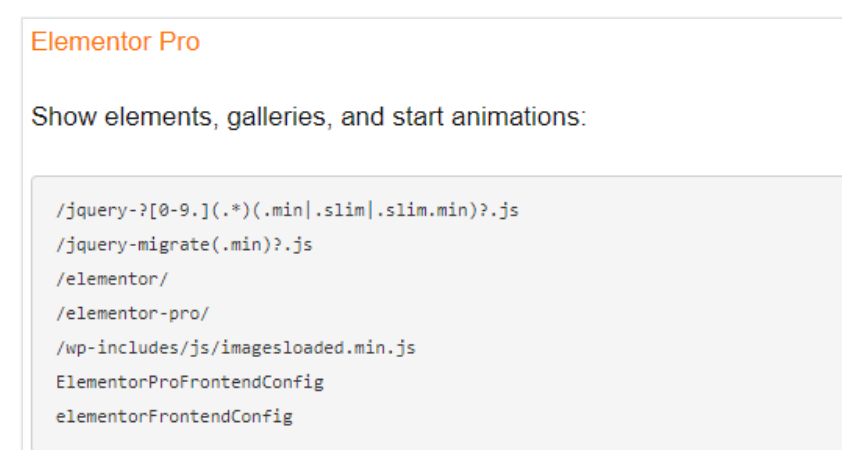The height and width of the screenshot is (450, 842).
Task: Open the Elementor Pro heading link
Action: (115, 42)
